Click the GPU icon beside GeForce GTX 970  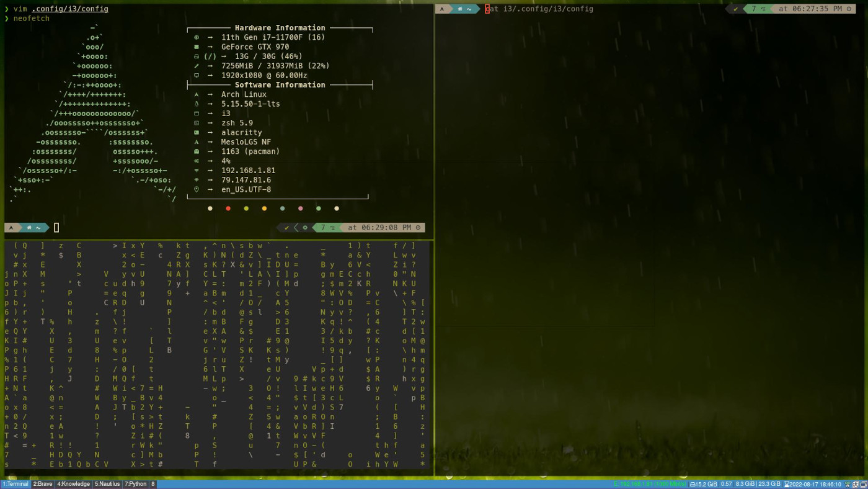[196, 47]
